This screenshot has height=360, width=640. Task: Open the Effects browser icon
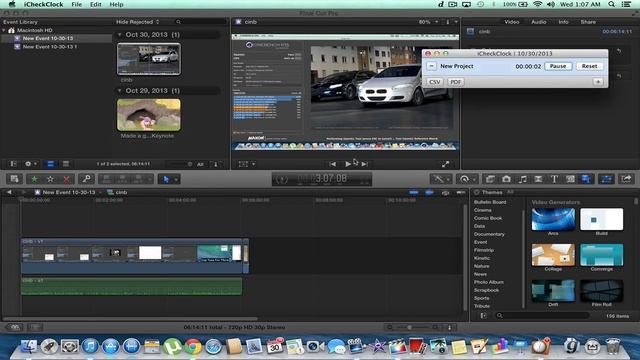point(490,179)
